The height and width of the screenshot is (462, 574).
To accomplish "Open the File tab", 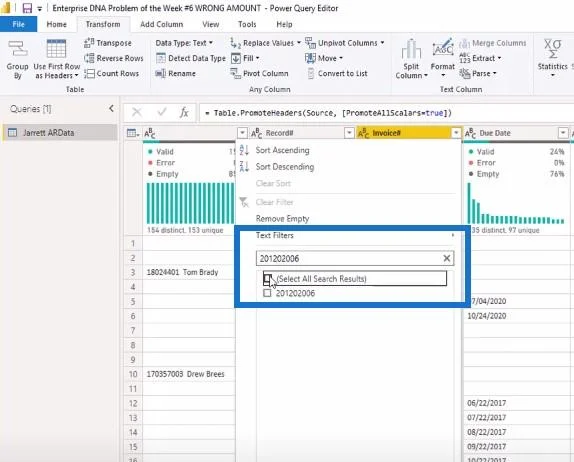I will (18, 24).
